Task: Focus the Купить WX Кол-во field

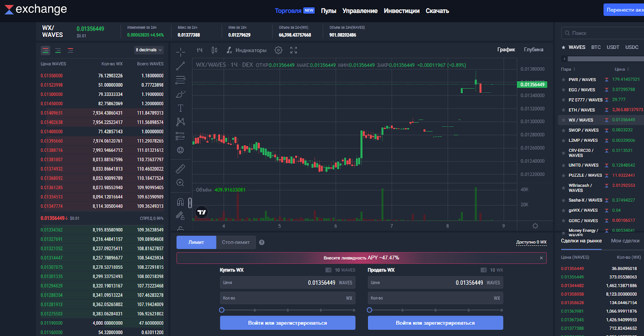Action: coord(287,298)
